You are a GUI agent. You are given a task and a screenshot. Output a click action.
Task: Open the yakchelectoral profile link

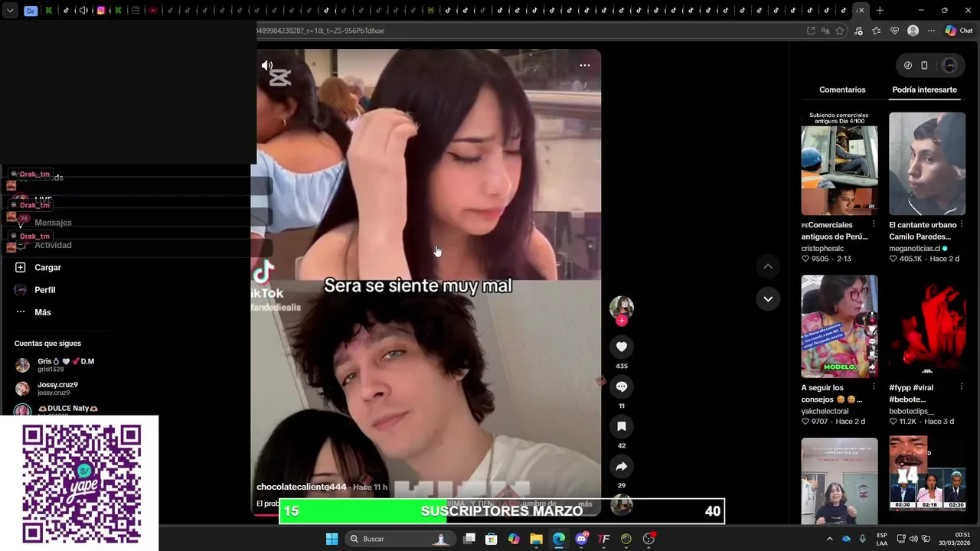click(x=825, y=411)
